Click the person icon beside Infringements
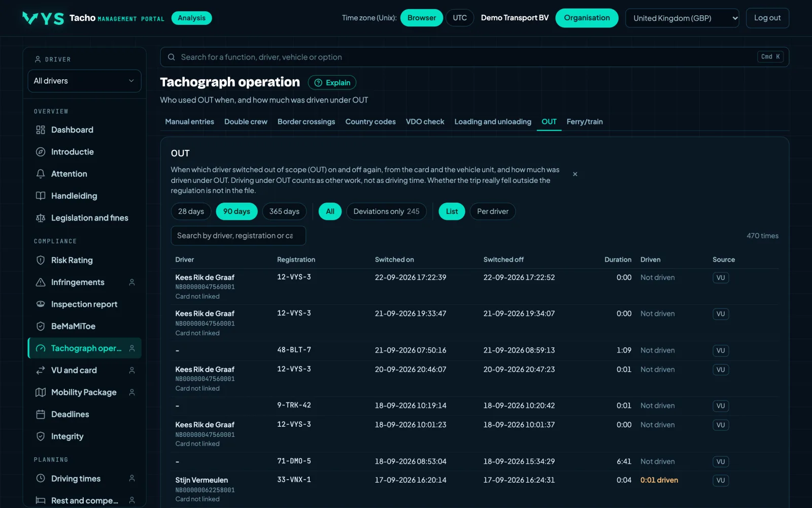Image resolution: width=812 pixels, height=508 pixels. (132, 282)
